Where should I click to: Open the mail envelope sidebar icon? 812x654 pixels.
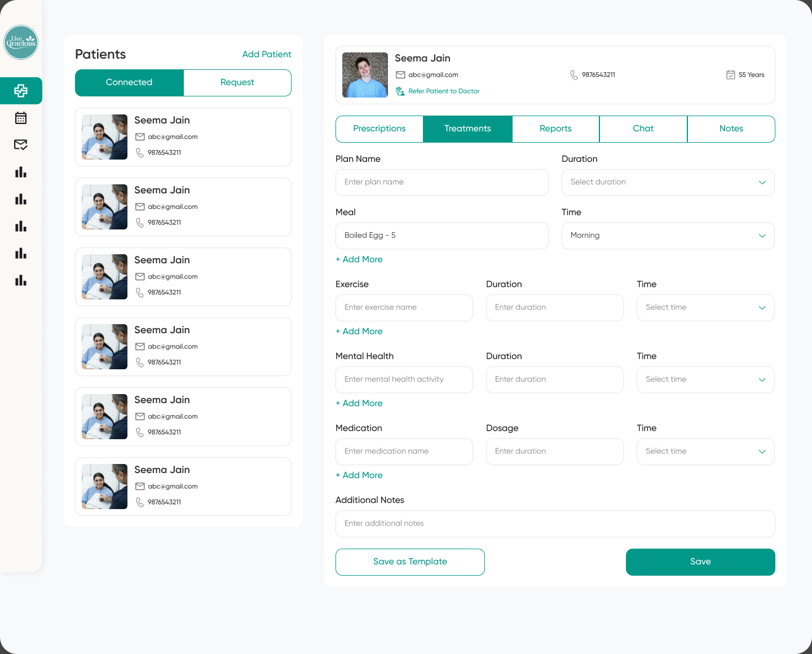[21, 145]
